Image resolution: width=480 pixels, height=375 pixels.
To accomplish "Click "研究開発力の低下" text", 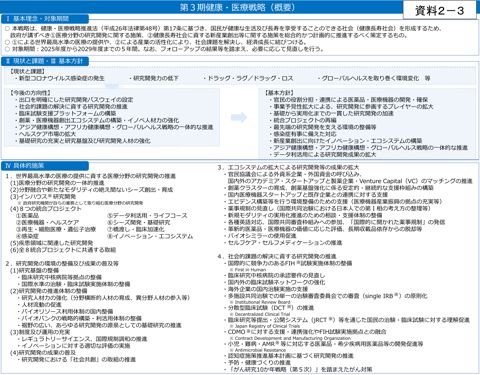I will pyautogui.click(x=154, y=78).
